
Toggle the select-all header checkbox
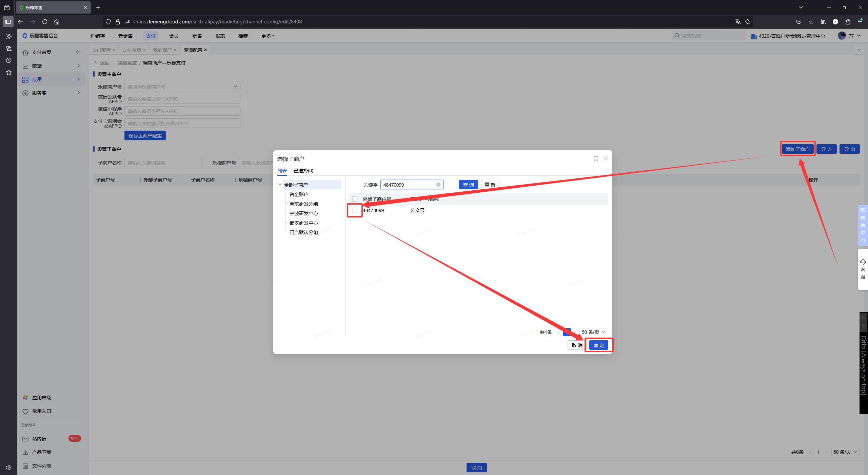pos(355,199)
